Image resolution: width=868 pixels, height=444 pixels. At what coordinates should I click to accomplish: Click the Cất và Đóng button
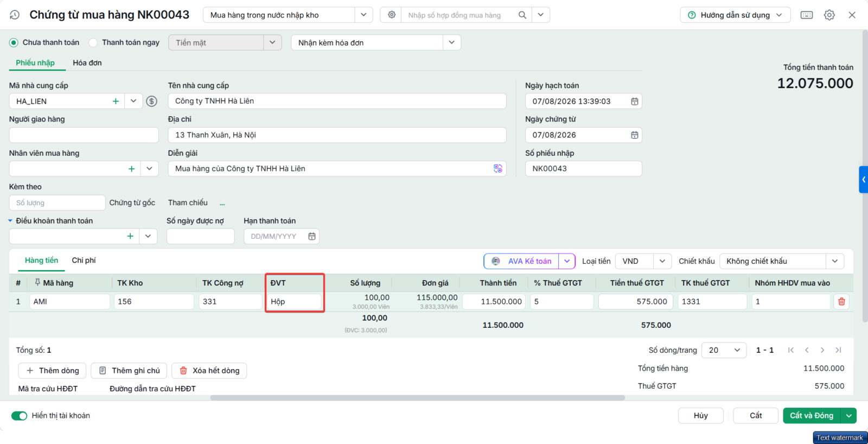[x=812, y=416]
